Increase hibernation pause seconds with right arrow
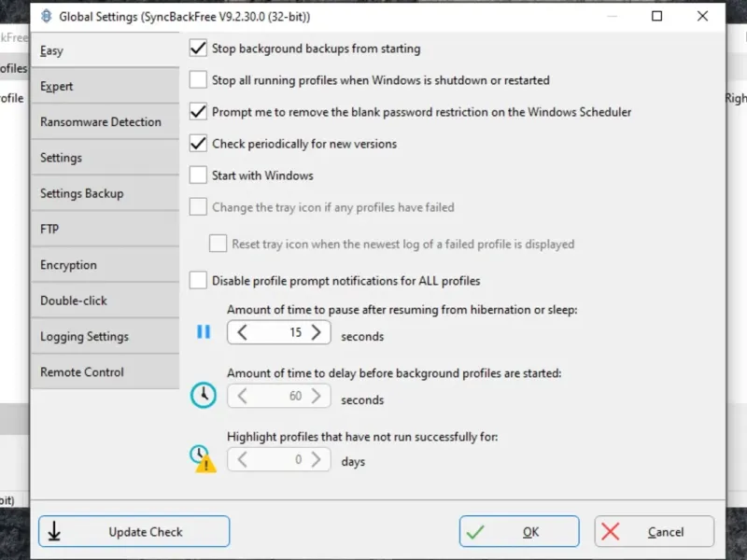This screenshot has height=560, width=747. point(317,332)
